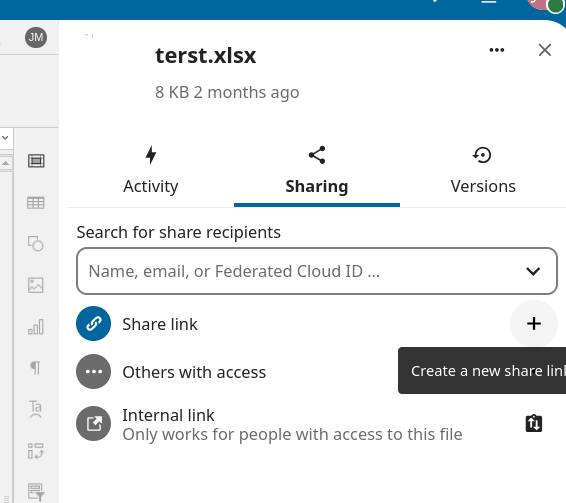Click the plus icon to create share link
The height and width of the screenshot is (503, 566).
pyautogui.click(x=534, y=324)
